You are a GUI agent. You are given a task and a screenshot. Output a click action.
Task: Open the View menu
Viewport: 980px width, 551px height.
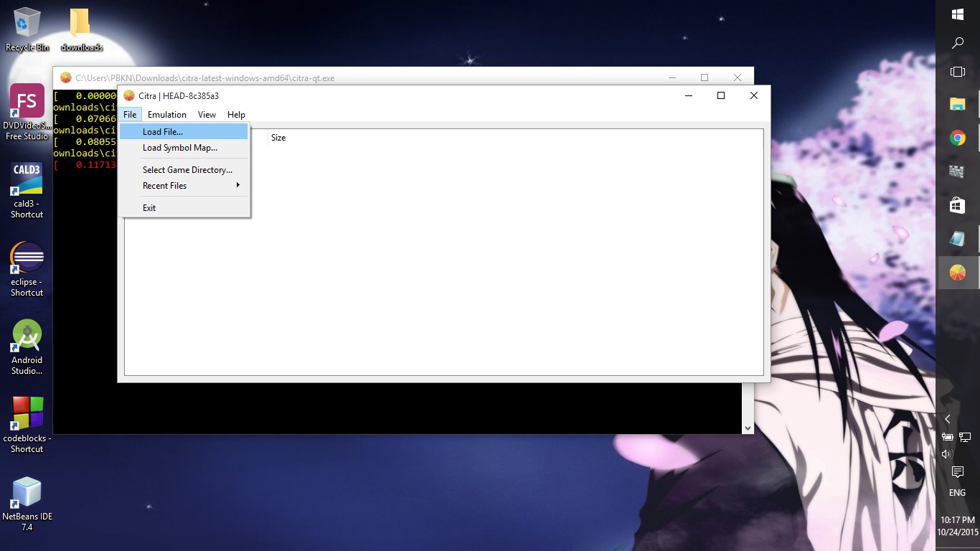click(207, 115)
